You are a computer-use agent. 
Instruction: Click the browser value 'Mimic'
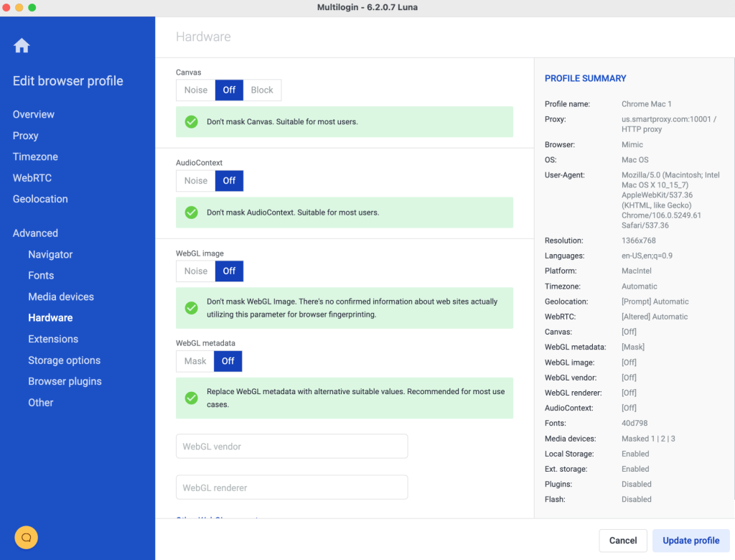[632, 144]
